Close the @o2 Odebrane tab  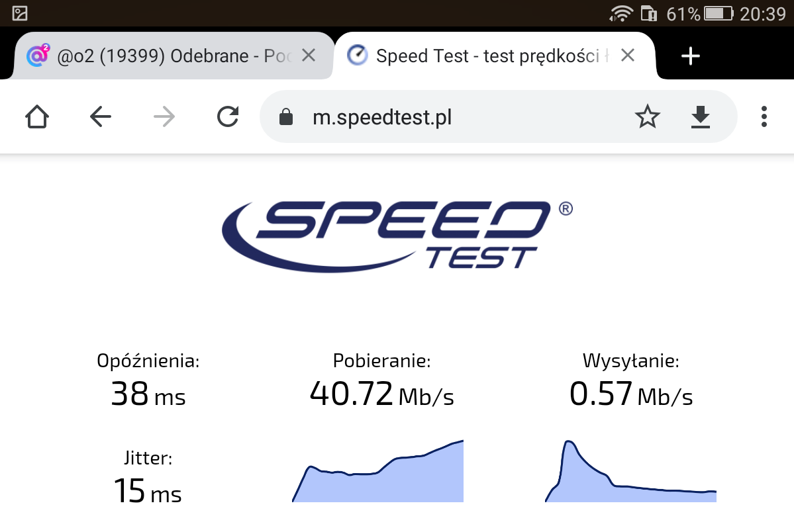(x=309, y=55)
